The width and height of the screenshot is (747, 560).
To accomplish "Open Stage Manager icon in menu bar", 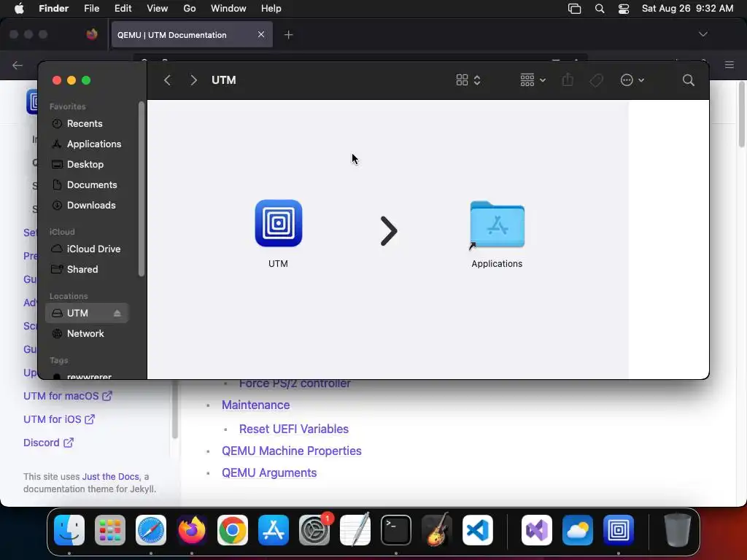I will tap(575, 9).
